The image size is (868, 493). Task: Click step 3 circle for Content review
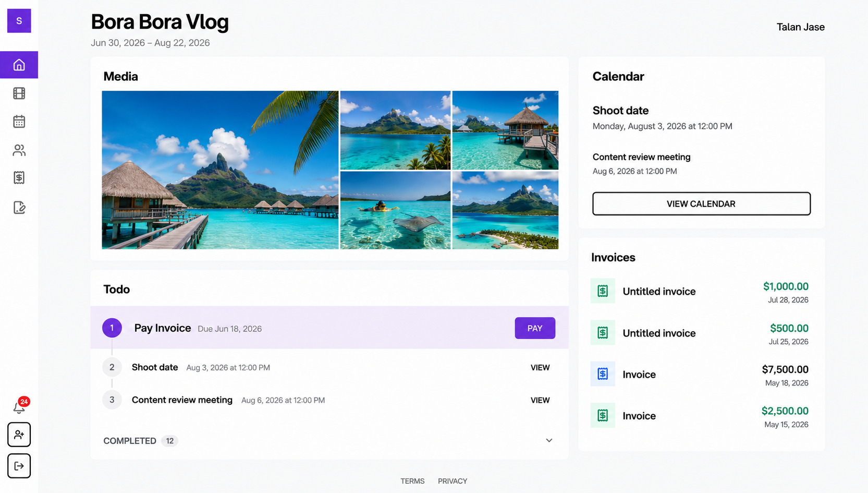(x=112, y=400)
